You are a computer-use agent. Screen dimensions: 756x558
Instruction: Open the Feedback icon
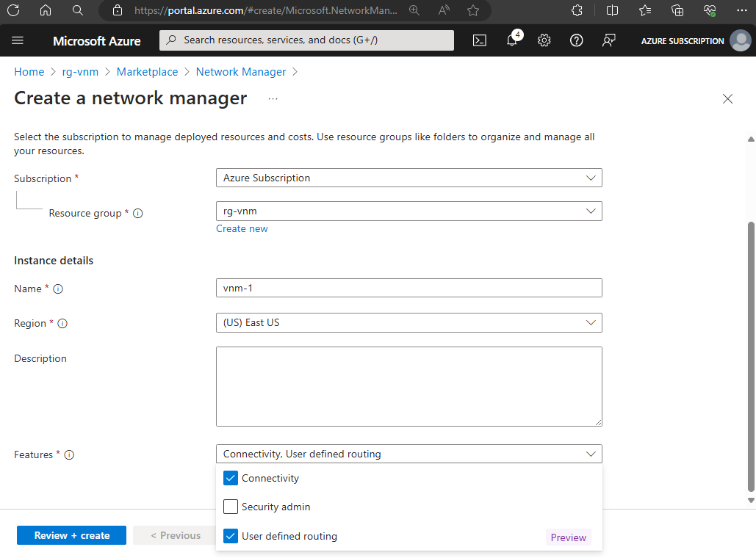[608, 40]
